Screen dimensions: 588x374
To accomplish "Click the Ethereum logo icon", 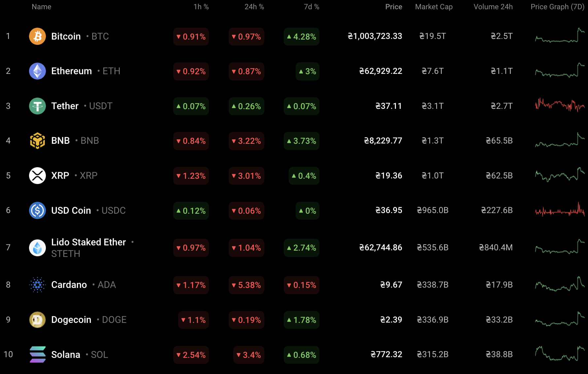I will point(37,71).
